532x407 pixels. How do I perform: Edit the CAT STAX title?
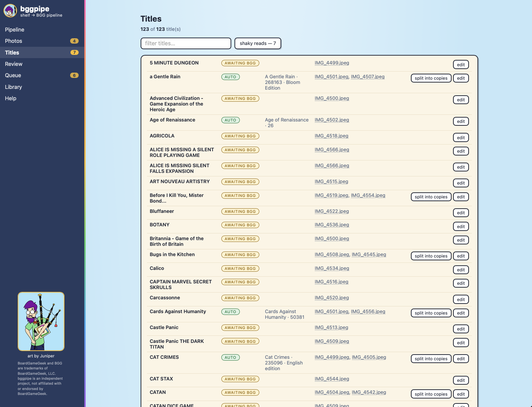click(461, 380)
